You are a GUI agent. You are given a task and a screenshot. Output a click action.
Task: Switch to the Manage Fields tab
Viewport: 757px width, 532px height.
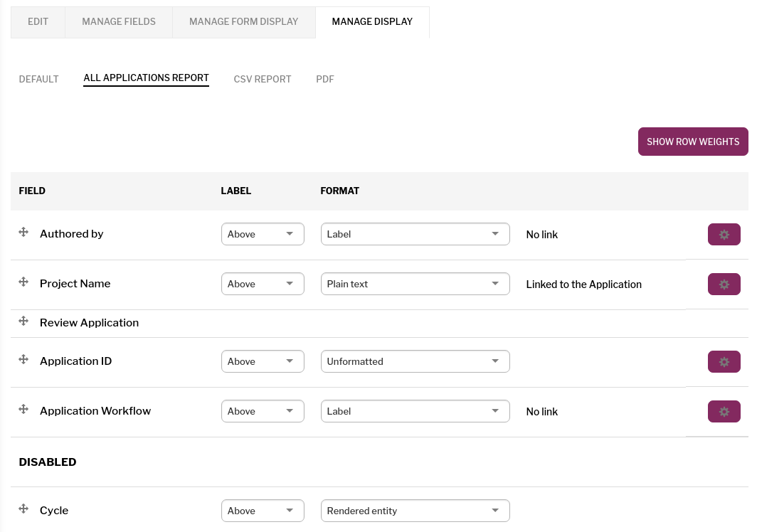click(119, 22)
